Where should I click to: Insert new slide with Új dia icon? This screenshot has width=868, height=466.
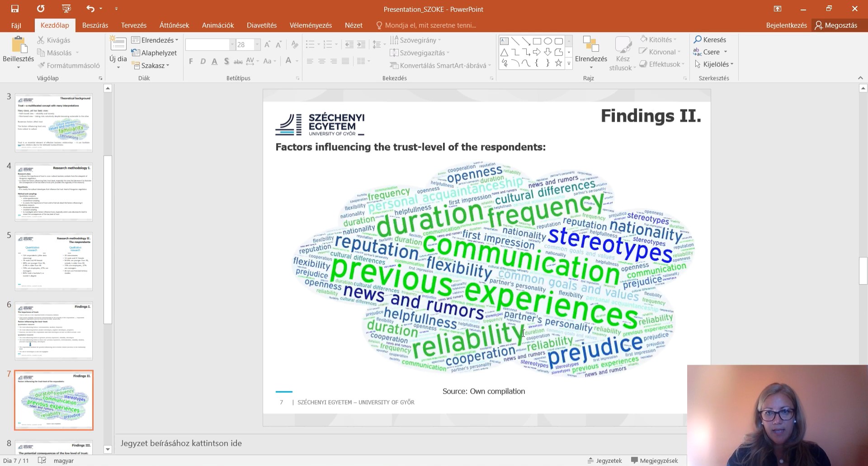[118, 44]
